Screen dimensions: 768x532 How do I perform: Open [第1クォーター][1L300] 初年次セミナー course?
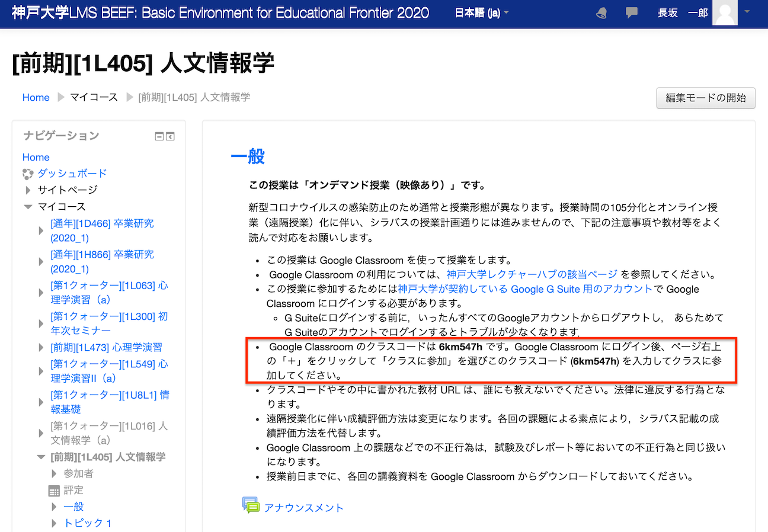coord(109,323)
